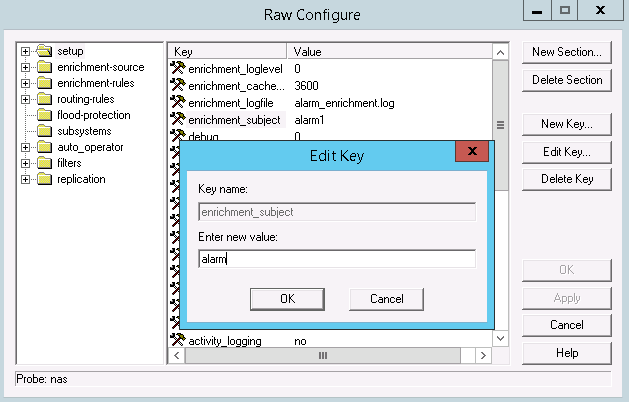
Task: Select the enrichment-source section label
Action: (x=101, y=67)
